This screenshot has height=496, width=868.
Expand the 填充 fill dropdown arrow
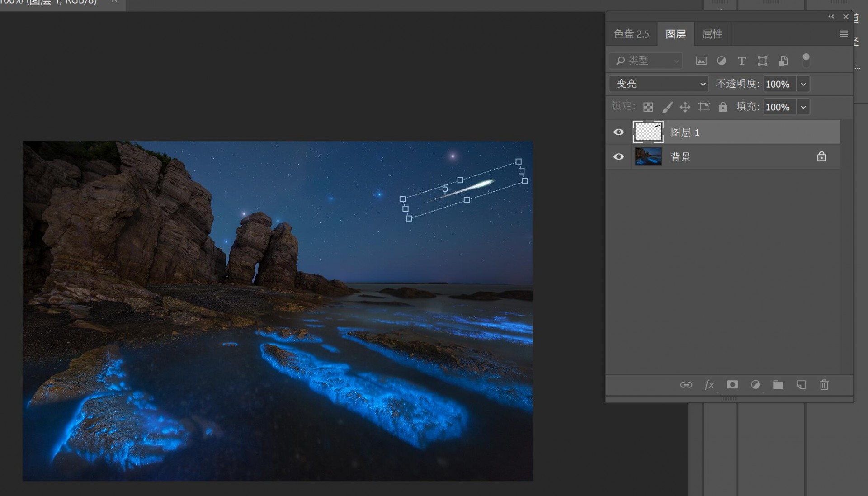803,107
